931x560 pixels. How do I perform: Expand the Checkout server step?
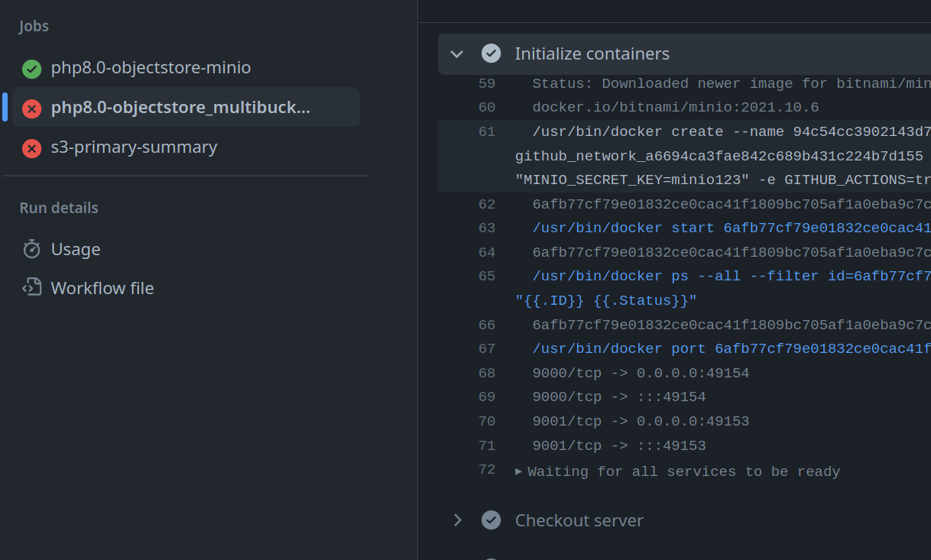457,520
